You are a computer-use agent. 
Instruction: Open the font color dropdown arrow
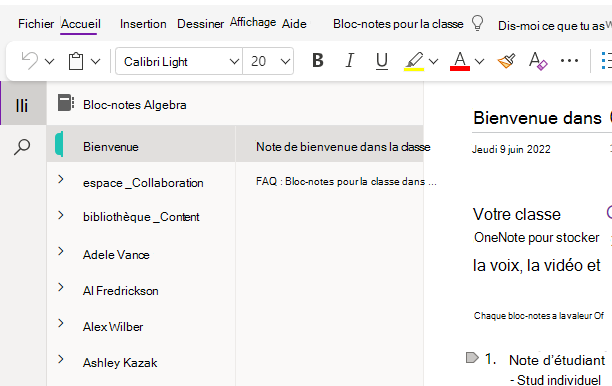(x=480, y=62)
